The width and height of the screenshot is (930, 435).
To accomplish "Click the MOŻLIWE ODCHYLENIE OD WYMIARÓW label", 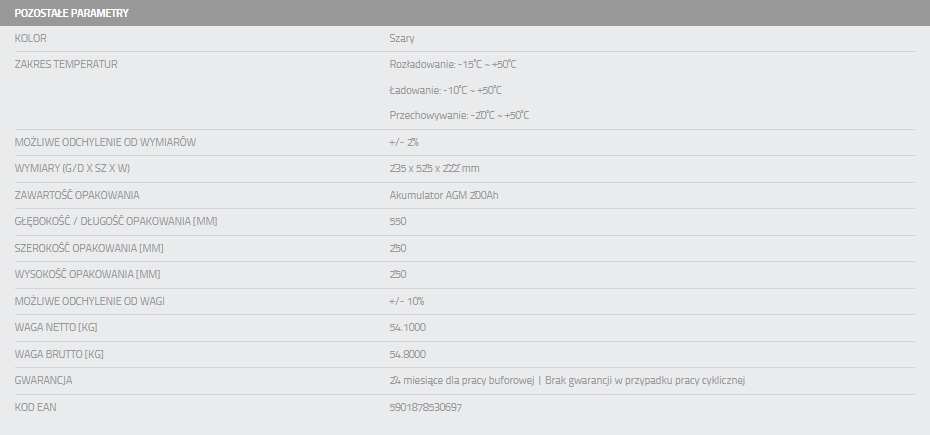I will (x=105, y=142).
